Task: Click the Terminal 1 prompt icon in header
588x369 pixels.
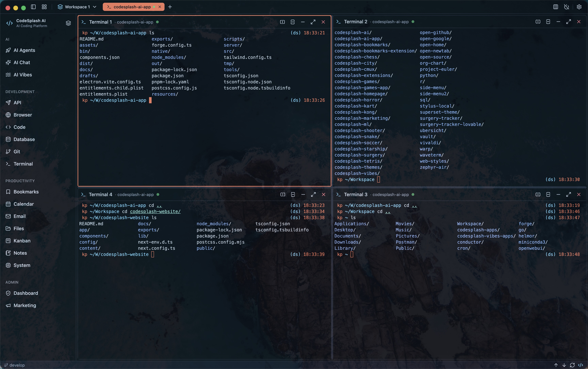Action: coord(84,22)
